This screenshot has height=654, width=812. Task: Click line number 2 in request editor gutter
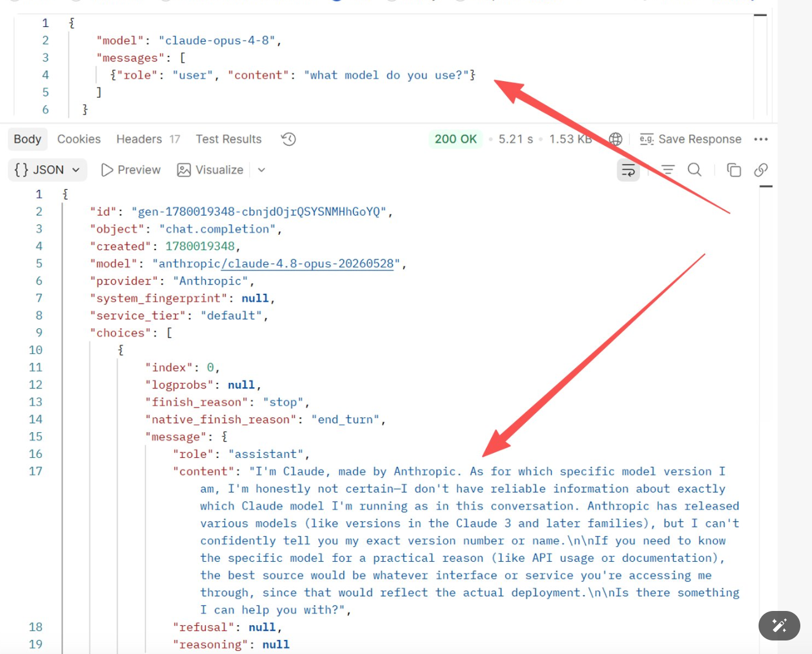coord(45,41)
